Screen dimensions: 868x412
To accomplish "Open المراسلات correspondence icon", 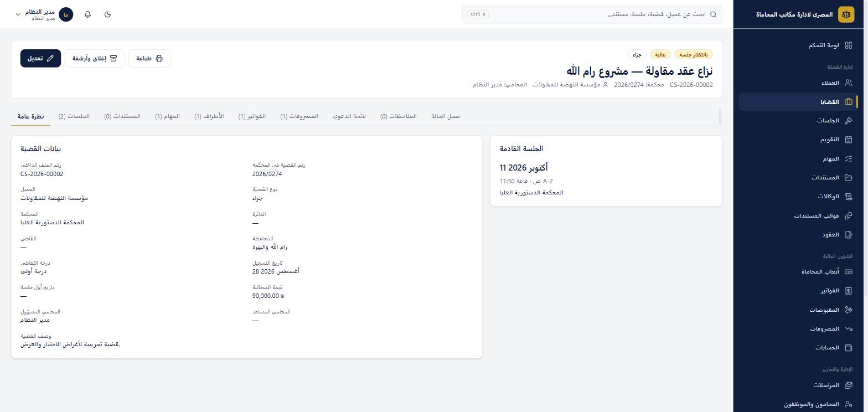I will 849,385.
